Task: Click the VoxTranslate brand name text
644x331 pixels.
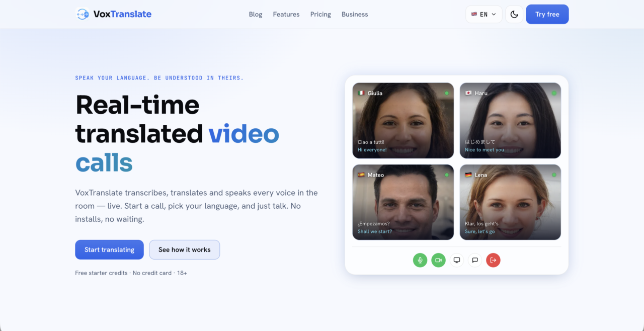Action: pos(122,14)
